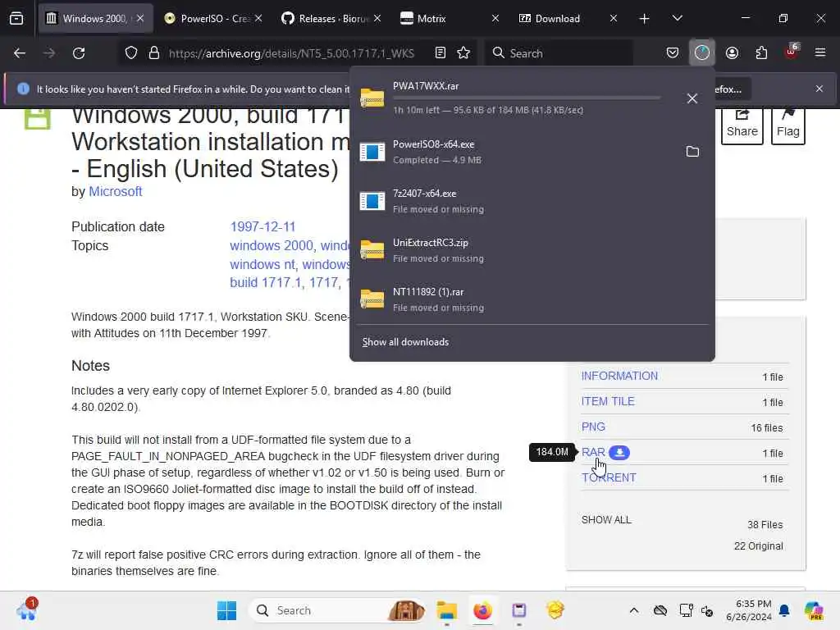Select the NT111892 (1).rar download entry
The width and height of the screenshot is (840, 630).
tap(532, 299)
